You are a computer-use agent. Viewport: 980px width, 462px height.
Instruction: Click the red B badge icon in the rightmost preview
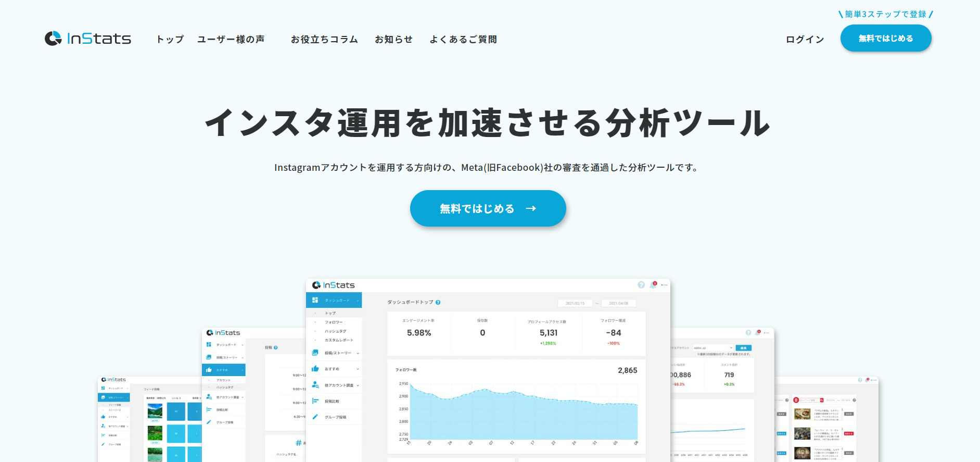(796, 400)
